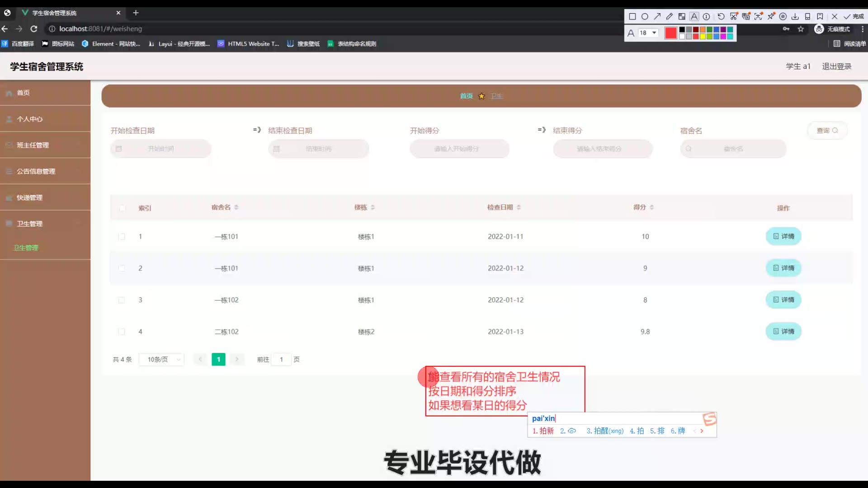The width and height of the screenshot is (868, 488).
Task: Sort table by 得分 column arrows
Action: coord(651,207)
